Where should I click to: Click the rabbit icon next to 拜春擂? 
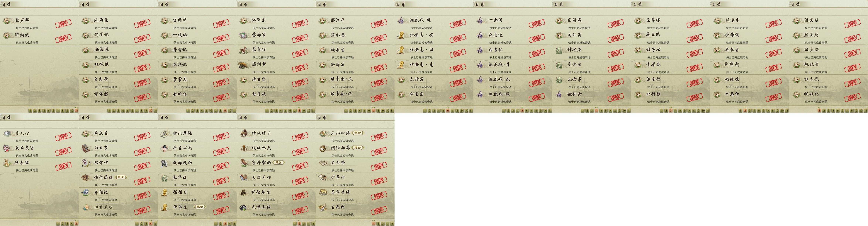click(7, 163)
